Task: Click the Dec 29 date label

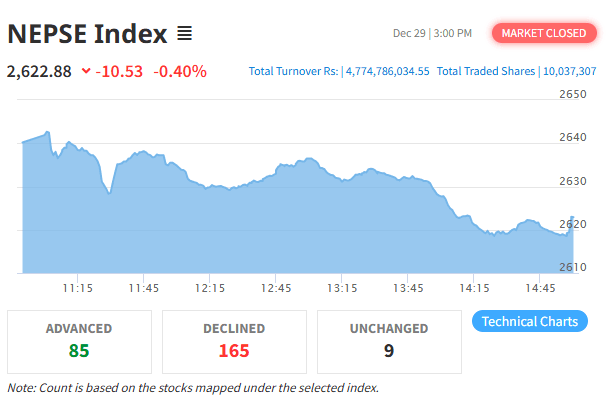Action: (x=409, y=34)
